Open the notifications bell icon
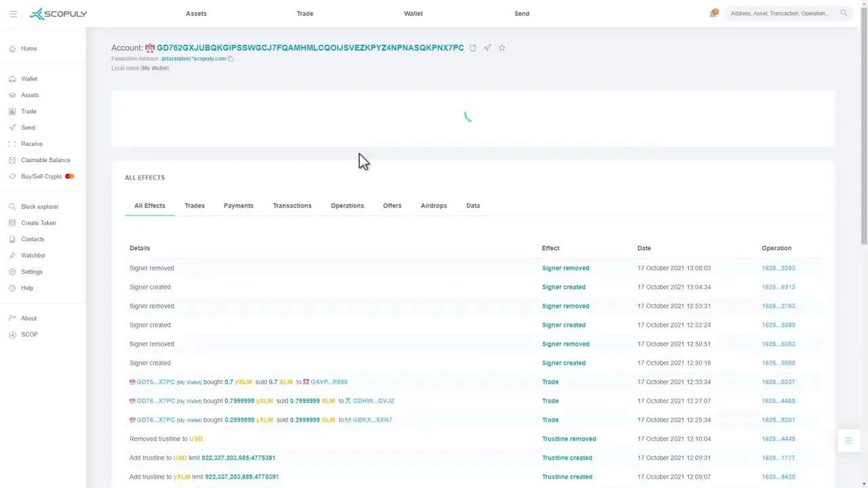 (x=713, y=14)
